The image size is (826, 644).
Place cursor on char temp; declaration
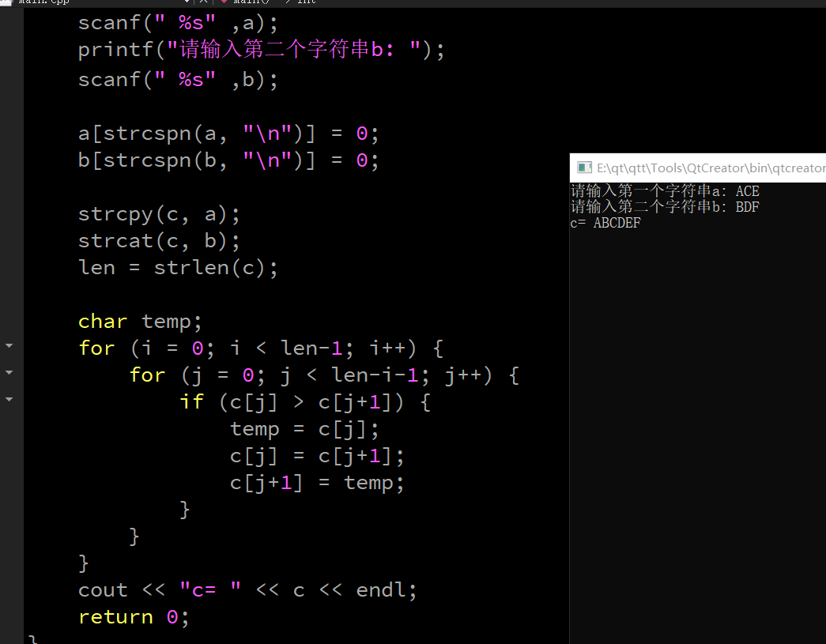140,322
